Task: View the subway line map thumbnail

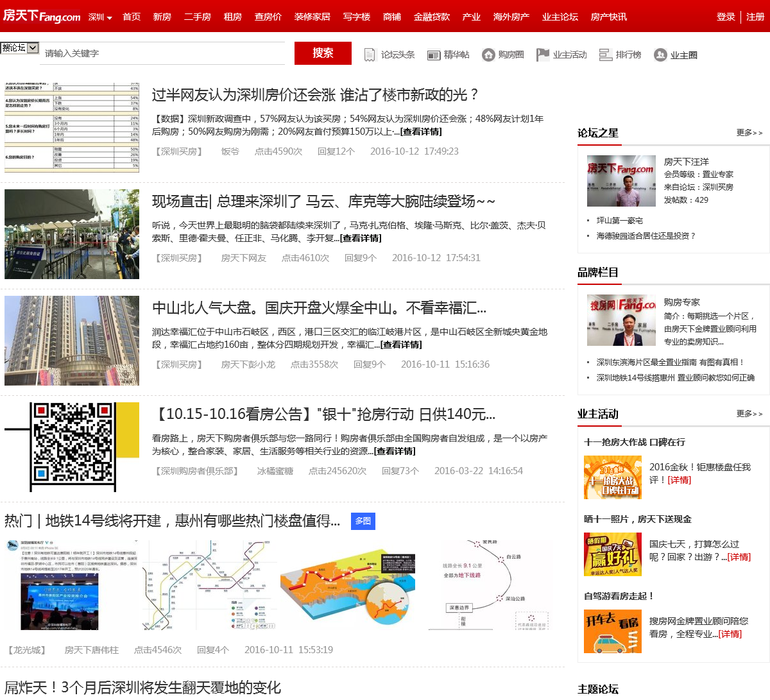Action: point(210,585)
